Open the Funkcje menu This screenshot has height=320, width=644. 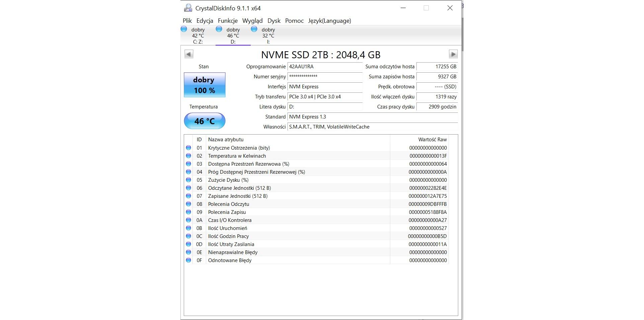[228, 21]
